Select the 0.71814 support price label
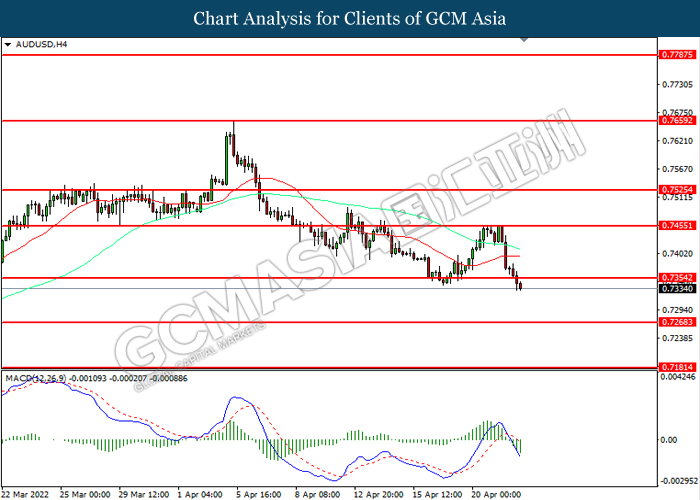Screen dimensions: 700x500 click(x=677, y=367)
